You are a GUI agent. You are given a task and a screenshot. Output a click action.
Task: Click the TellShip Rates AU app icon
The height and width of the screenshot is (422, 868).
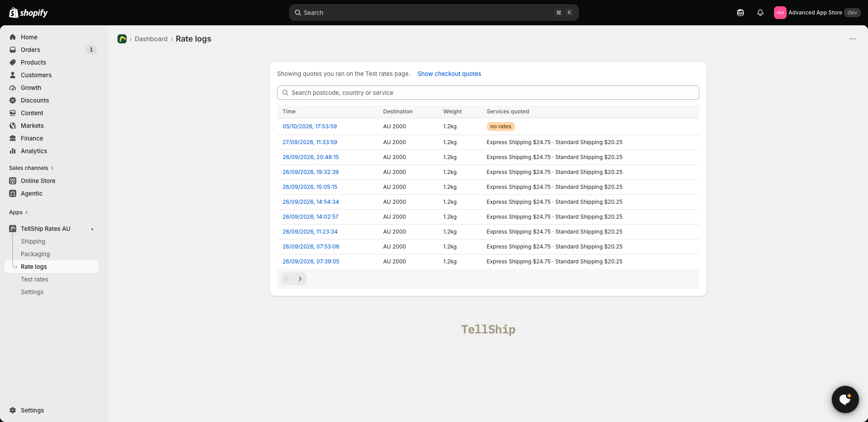[13, 229]
